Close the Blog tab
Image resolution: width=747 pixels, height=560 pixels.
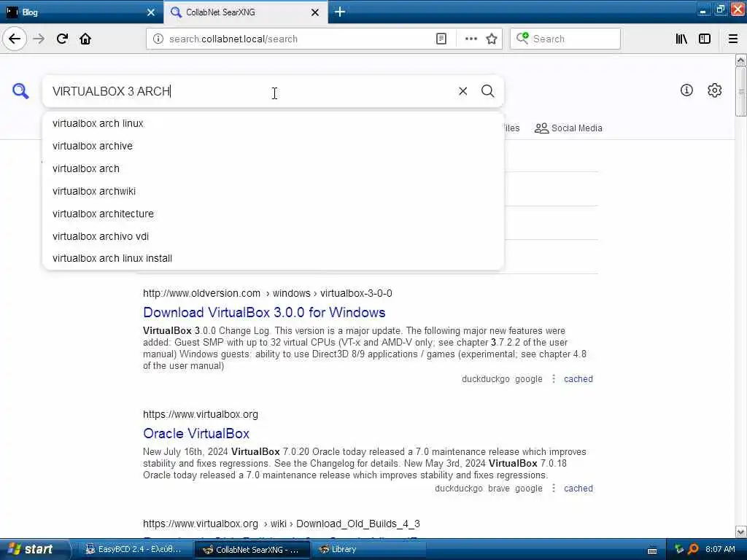[150, 12]
